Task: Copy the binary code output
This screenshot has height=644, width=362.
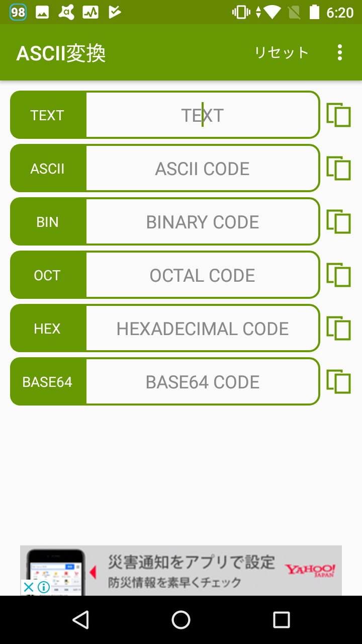Action: [339, 221]
